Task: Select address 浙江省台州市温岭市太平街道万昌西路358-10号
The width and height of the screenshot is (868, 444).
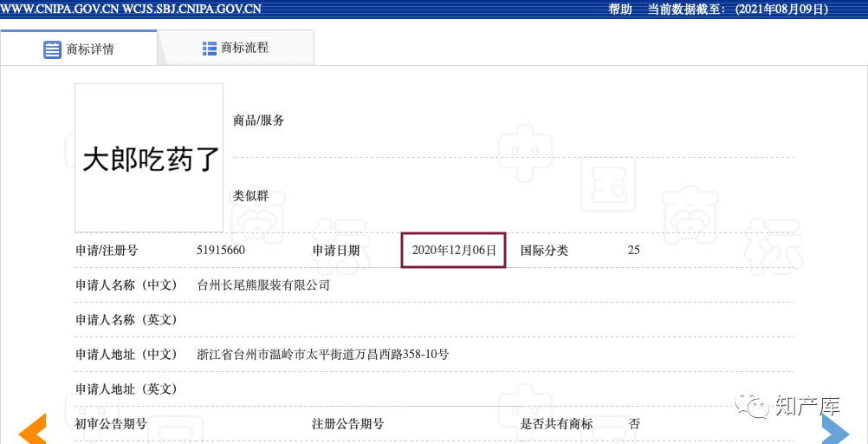Action: pyautogui.click(x=323, y=354)
